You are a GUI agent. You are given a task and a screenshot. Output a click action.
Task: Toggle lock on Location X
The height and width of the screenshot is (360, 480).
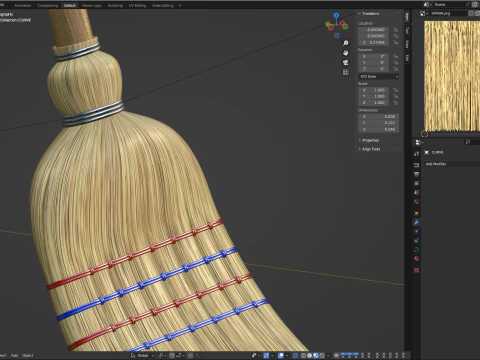tap(396, 30)
